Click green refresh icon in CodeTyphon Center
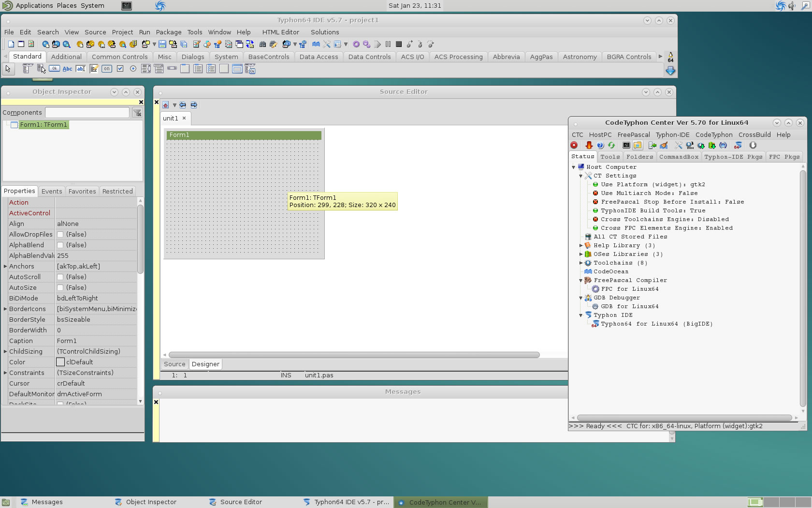This screenshot has height=508, width=812. click(611, 145)
